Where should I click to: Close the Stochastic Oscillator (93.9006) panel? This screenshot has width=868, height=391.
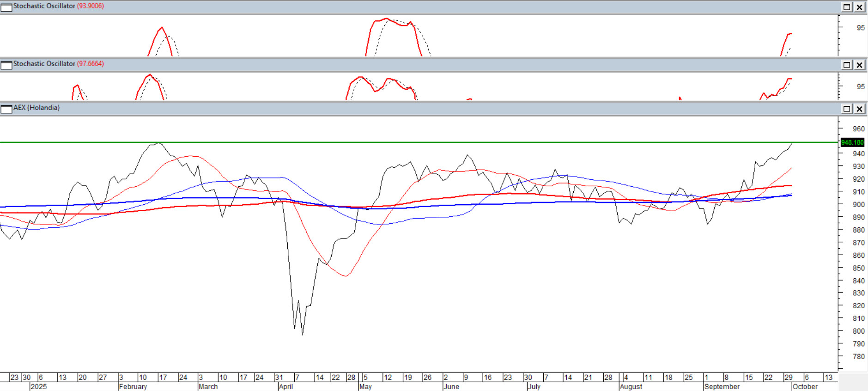859,7
